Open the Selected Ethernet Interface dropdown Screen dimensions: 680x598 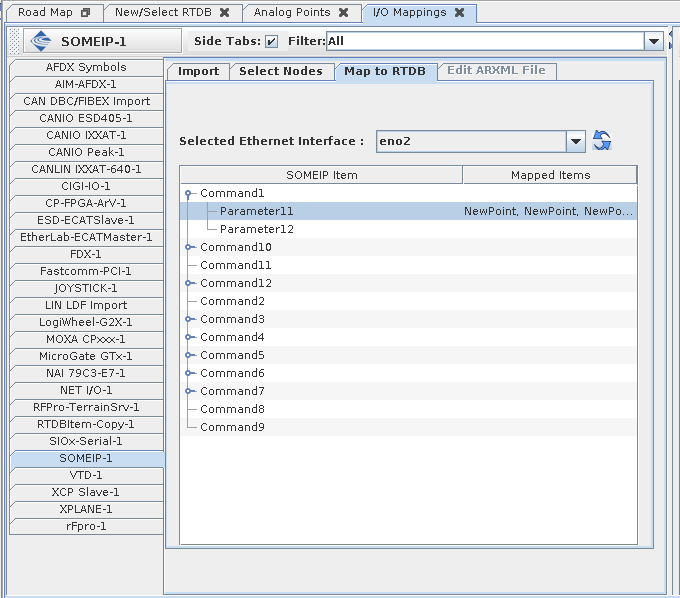576,141
